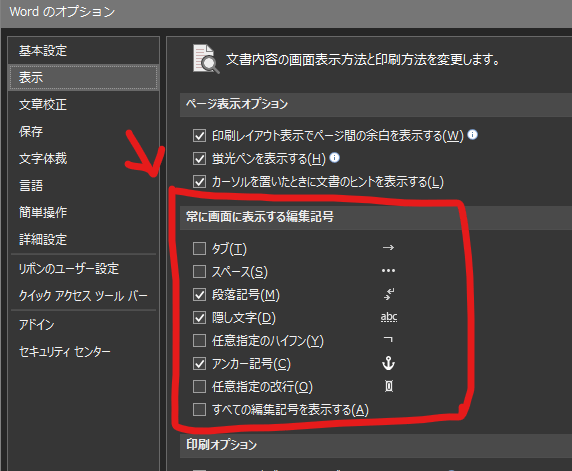Click info icon next to ページ間の余白 option
Screen dimensions: 572x471
tap(472, 135)
